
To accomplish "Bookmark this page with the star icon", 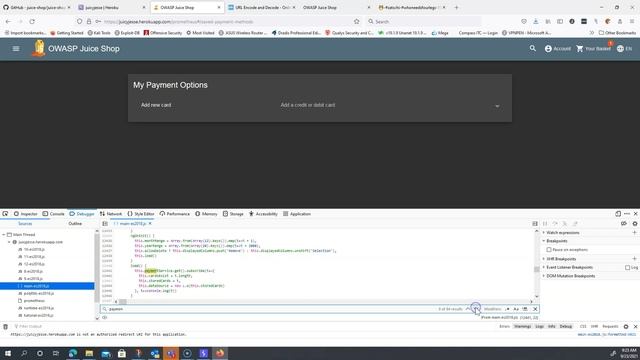I will tap(356, 21).
